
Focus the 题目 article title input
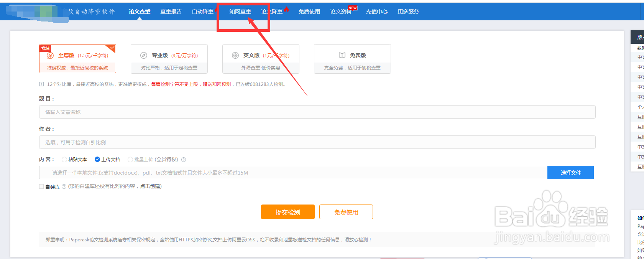pos(317,112)
